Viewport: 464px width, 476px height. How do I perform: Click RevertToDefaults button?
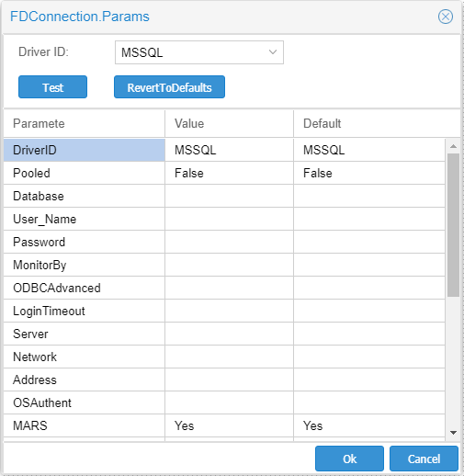click(x=169, y=87)
